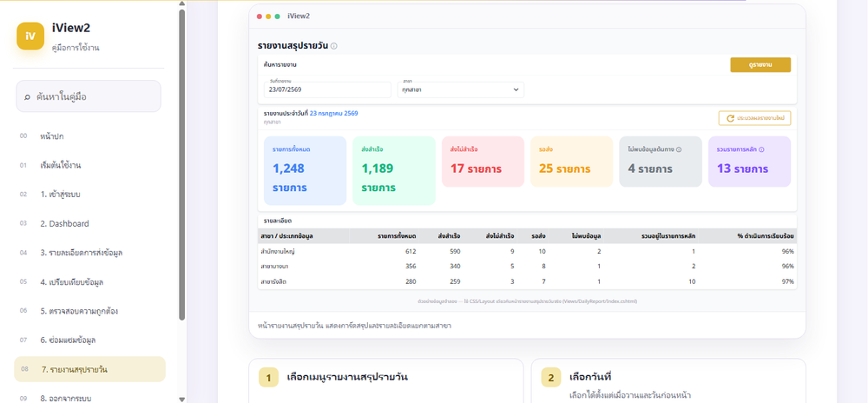Screen dimensions: 868x403
Task: Click the รอส่ง 25 รายการ card
Action: [x=572, y=162]
